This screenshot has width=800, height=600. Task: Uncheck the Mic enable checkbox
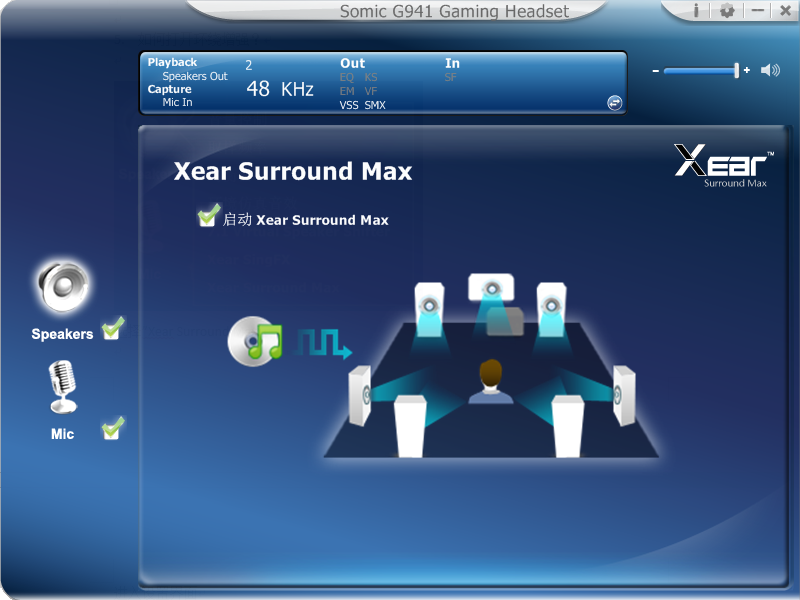tap(112, 428)
